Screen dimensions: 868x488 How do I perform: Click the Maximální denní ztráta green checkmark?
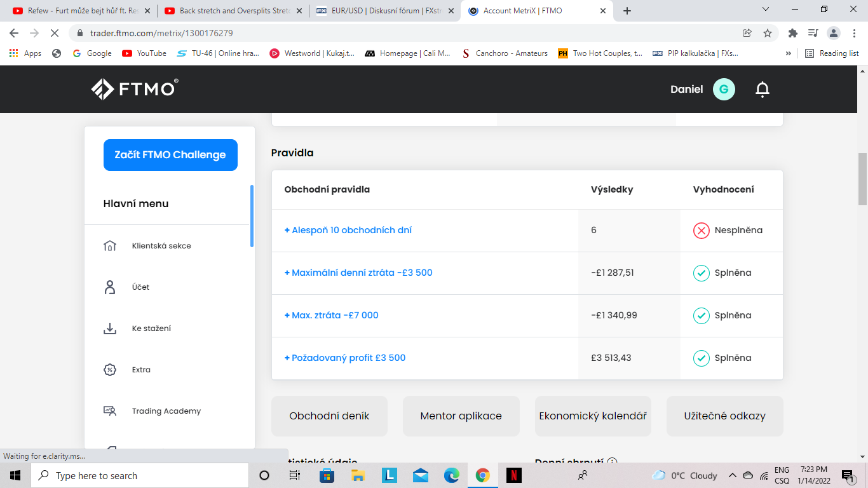tap(702, 273)
